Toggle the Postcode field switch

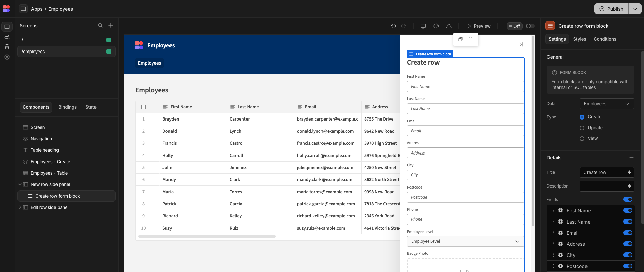tap(628, 266)
